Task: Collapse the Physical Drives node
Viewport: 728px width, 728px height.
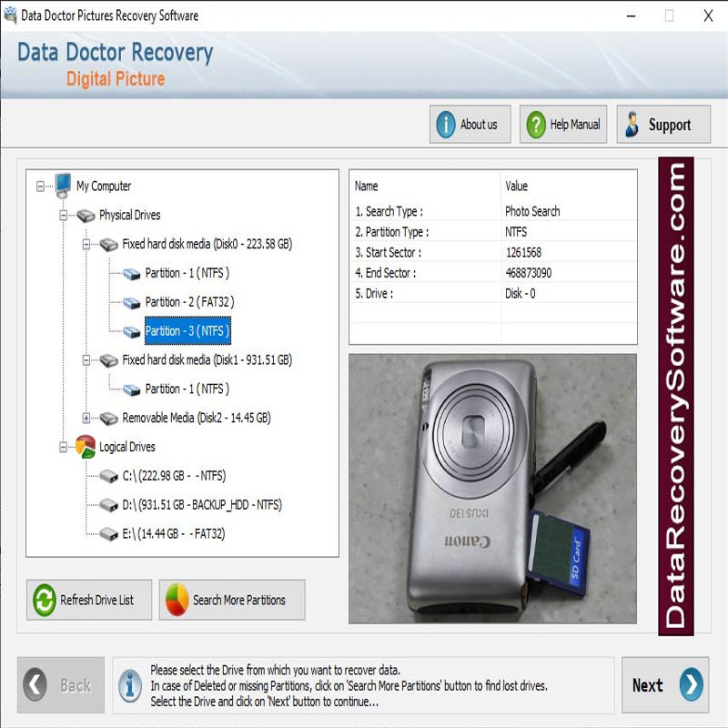Action: (63, 216)
